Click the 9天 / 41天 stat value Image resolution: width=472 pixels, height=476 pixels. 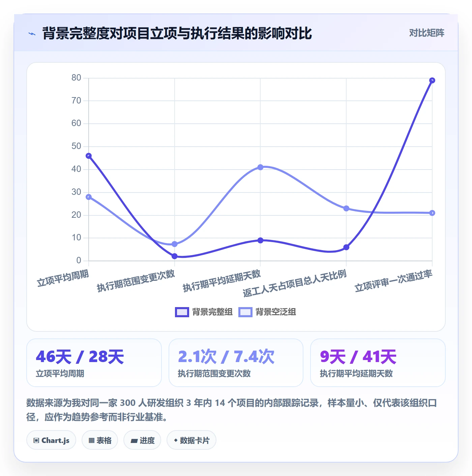click(x=358, y=357)
